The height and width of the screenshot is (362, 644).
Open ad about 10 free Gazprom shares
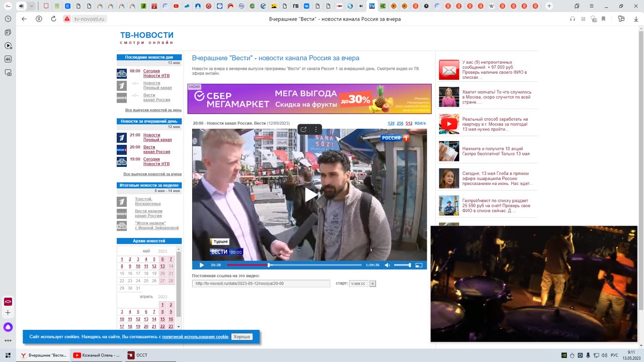tap(488, 151)
